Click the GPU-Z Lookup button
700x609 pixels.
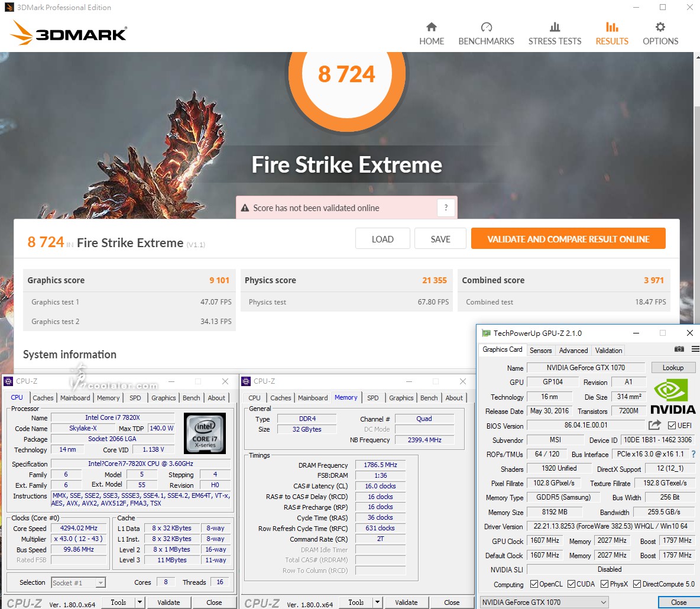673,367
